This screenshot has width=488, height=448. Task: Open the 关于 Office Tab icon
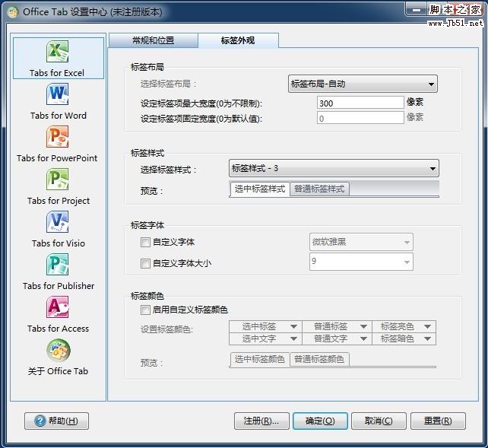click(x=59, y=351)
